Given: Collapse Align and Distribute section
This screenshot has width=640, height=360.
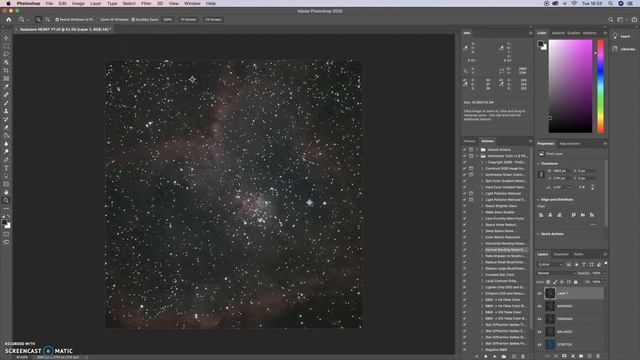Looking at the screenshot, I should pos(538,200).
